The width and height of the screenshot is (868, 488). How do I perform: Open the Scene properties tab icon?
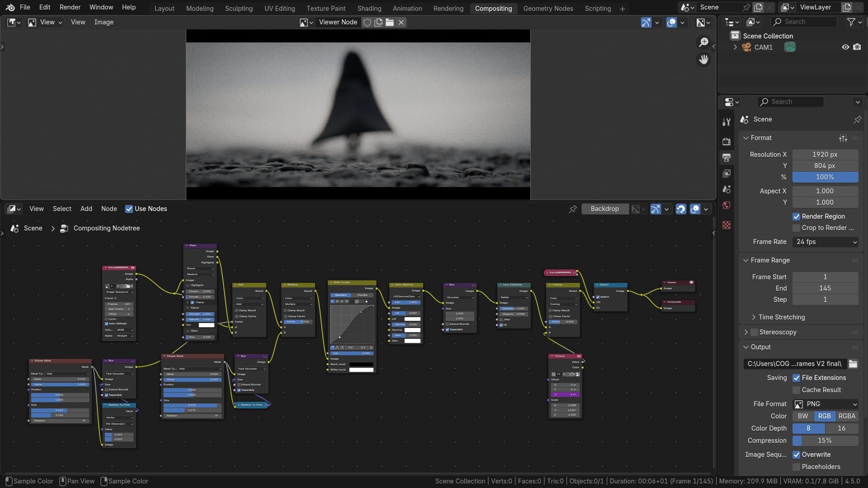coord(726,189)
